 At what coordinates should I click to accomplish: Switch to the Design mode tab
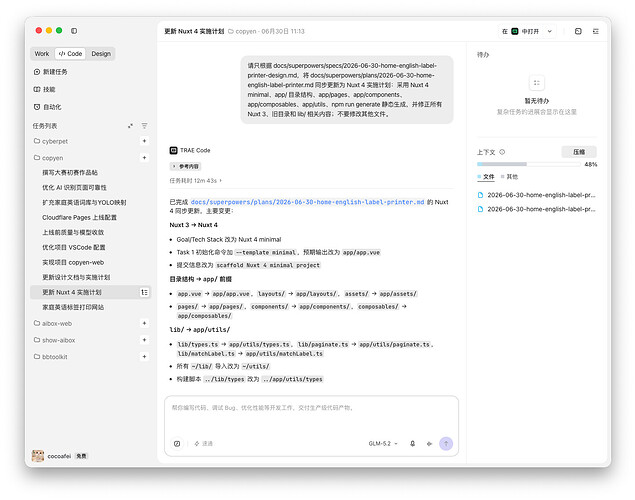pos(101,53)
